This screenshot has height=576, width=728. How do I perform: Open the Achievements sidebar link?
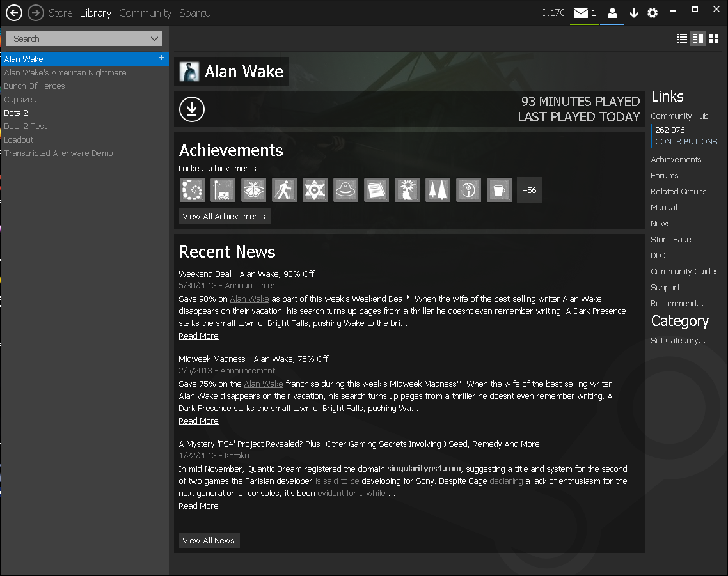676,160
